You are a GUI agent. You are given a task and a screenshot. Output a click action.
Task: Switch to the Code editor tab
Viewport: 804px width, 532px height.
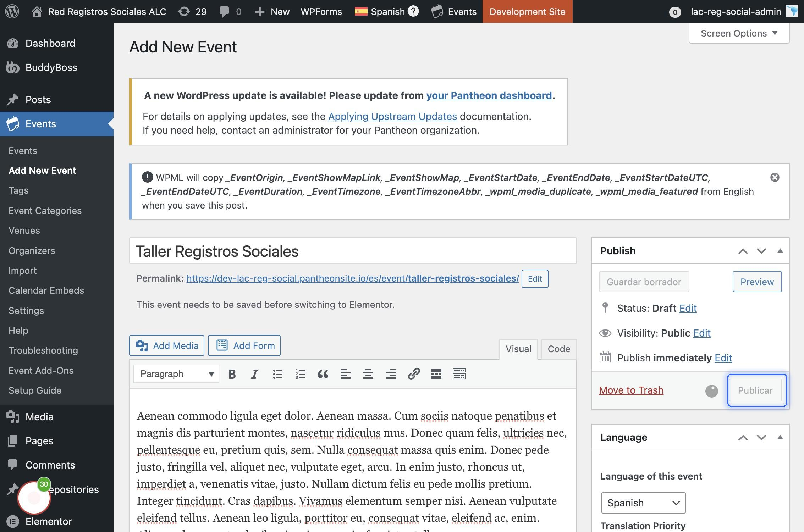click(x=559, y=349)
